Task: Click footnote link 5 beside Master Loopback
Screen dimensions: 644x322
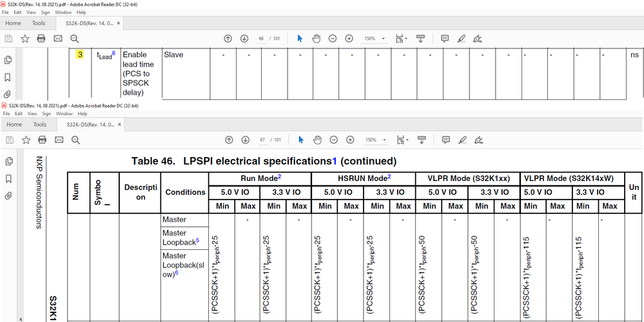Action: [x=197, y=241]
